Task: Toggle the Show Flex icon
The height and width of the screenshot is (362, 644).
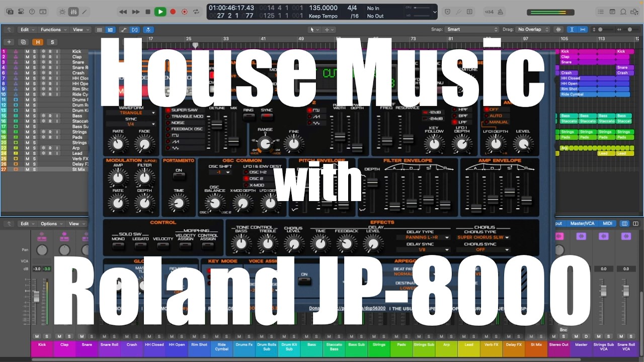Action: [135, 30]
